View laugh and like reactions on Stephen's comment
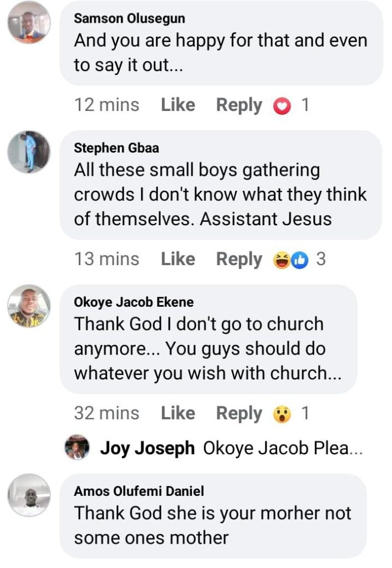This screenshot has height=568, width=392. coord(291,260)
